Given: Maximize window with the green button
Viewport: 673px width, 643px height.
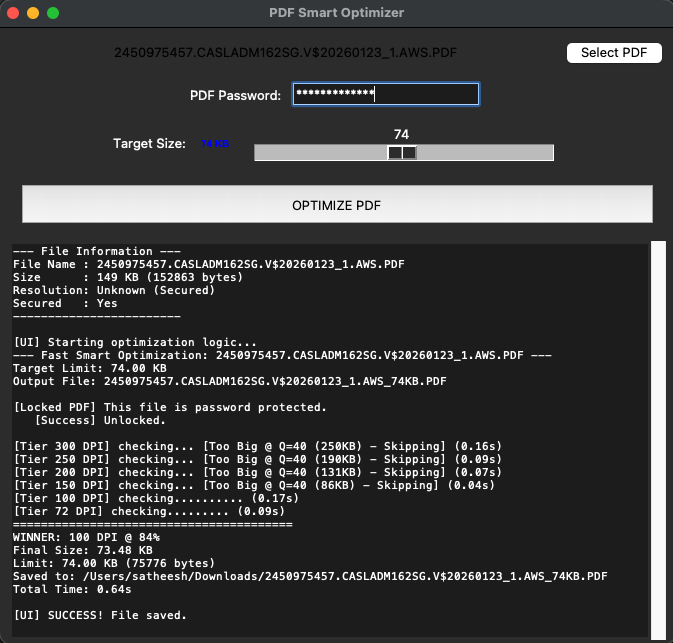Looking at the screenshot, I should coord(53,13).
